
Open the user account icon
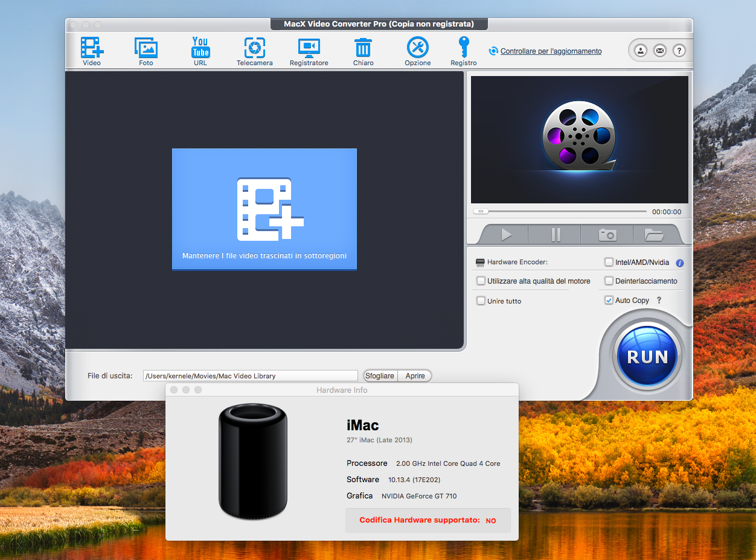(641, 51)
